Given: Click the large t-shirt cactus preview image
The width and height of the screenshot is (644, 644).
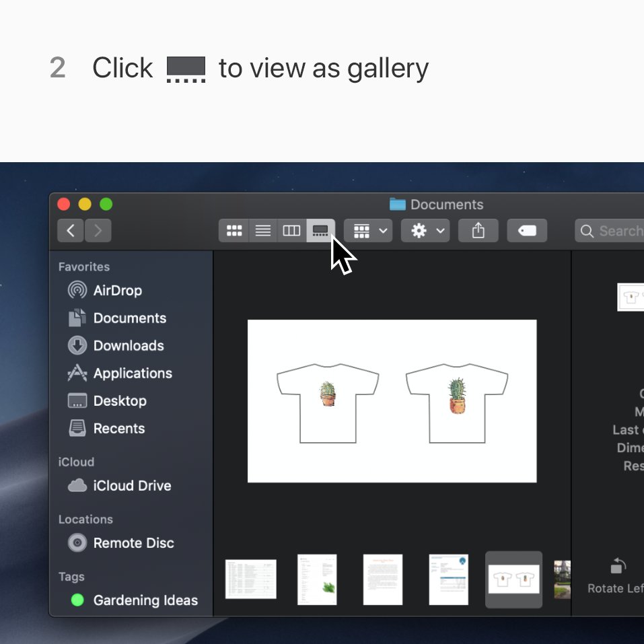Looking at the screenshot, I should point(392,401).
